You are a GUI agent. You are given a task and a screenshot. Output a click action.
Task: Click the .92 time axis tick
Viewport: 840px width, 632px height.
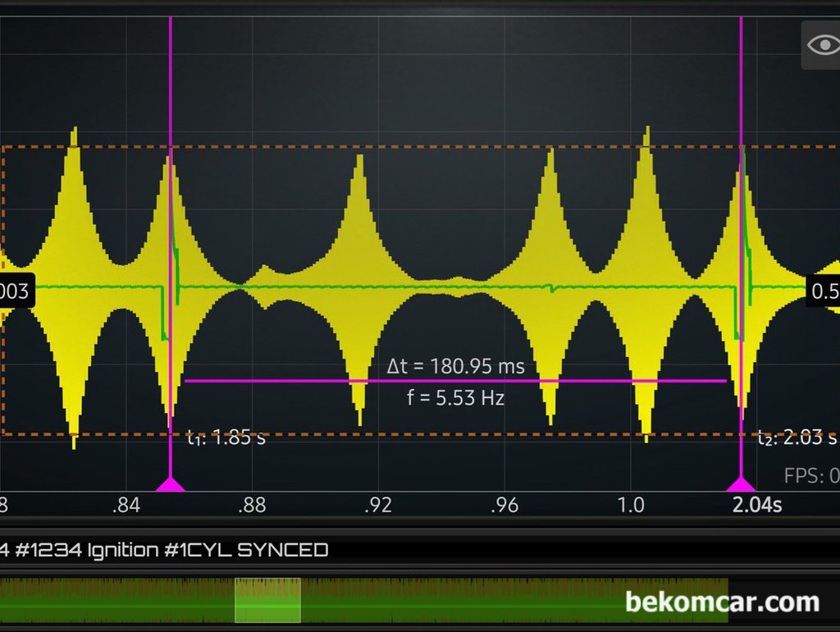click(x=378, y=505)
